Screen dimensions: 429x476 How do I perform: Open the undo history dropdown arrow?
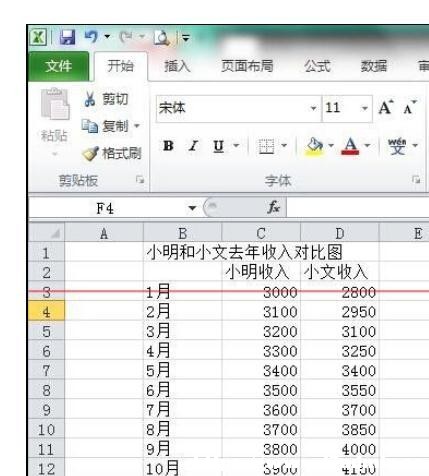coord(107,36)
